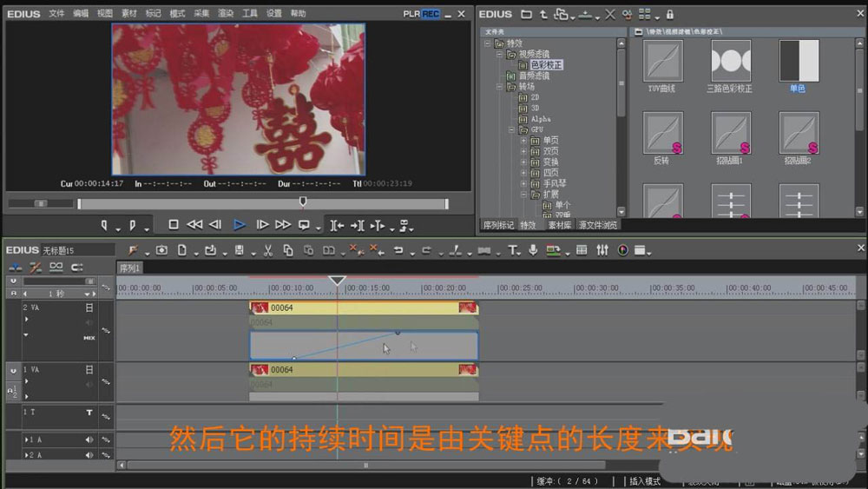The width and height of the screenshot is (868, 489).
Task: Click the padlock icon in effects panel
Action: click(x=670, y=15)
